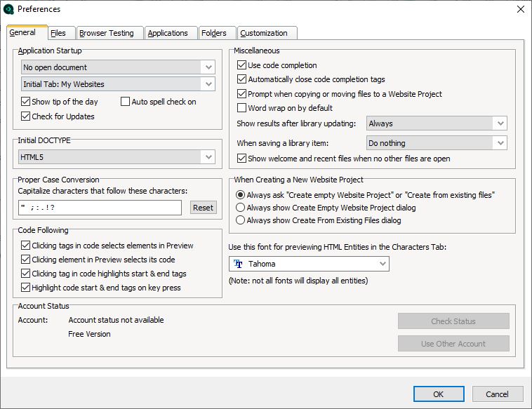Uncheck Show tip of the day
The image size is (532, 409).
pyautogui.click(x=25, y=102)
